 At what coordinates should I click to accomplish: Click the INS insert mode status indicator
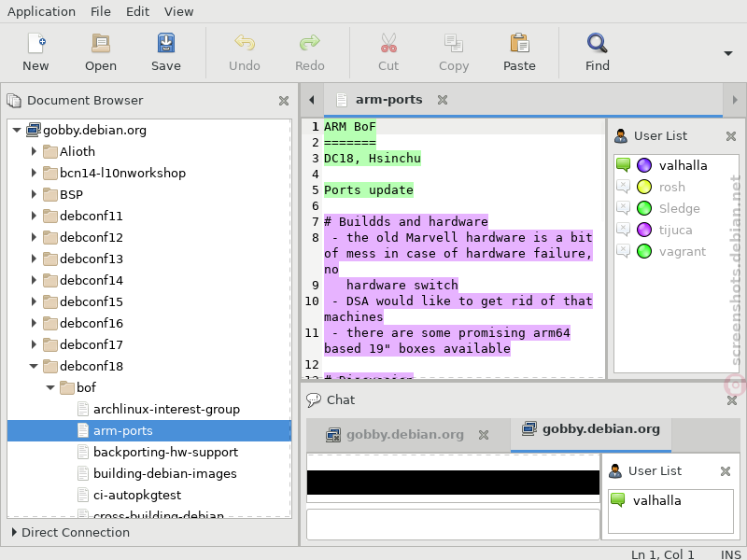click(x=730, y=554)
